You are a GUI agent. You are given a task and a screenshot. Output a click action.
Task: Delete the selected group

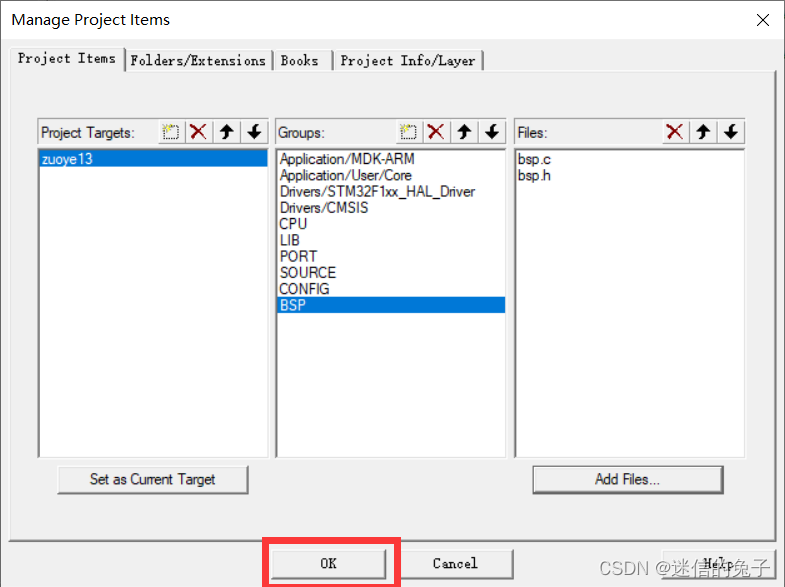pyautogui.click(x=436, y=132)
